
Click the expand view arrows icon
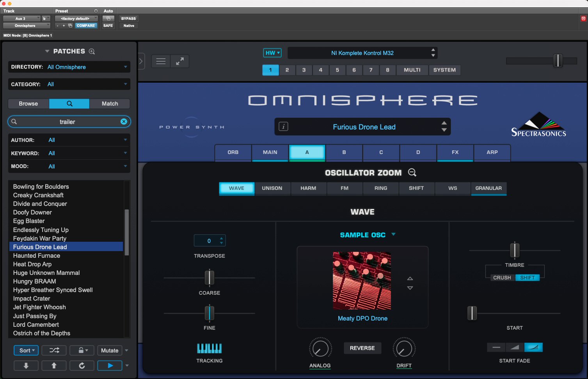click(180, 61)
